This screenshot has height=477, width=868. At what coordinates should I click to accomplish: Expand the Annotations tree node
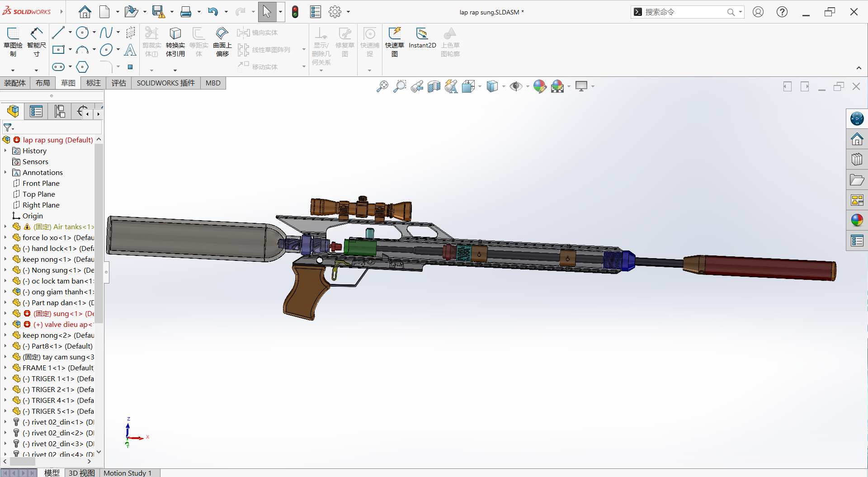pos(5,172)
